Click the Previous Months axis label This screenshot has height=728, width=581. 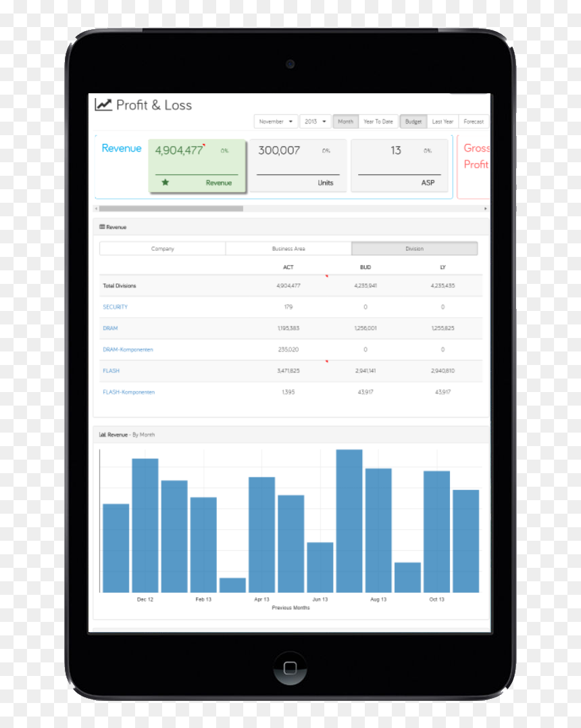tap(290, 607)
